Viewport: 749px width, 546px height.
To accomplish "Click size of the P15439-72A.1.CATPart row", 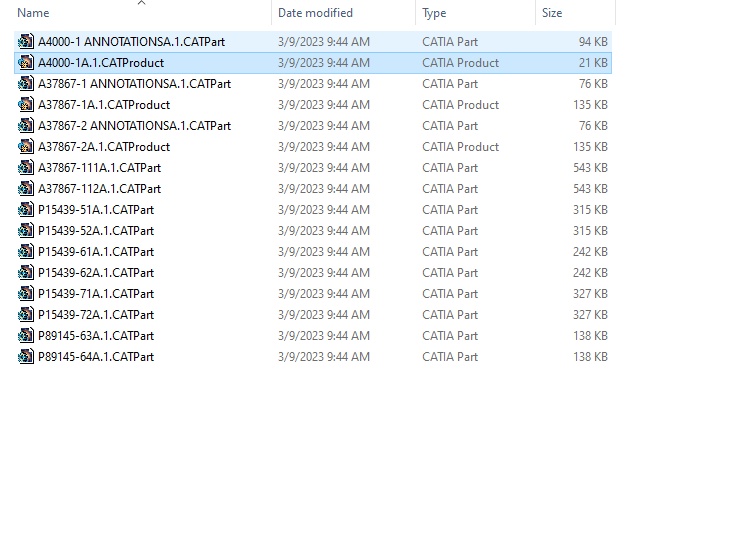I will (590, 315).
